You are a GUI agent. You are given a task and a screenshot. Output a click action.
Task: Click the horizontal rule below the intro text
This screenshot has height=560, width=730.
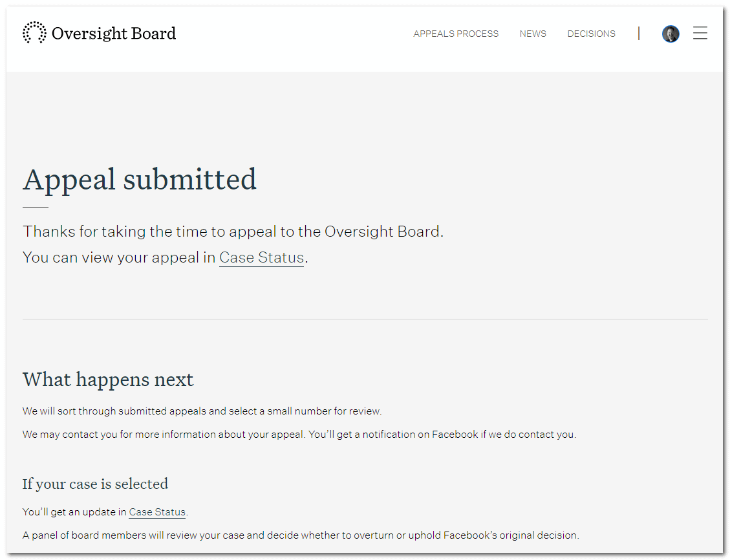[x=365, y=318]
